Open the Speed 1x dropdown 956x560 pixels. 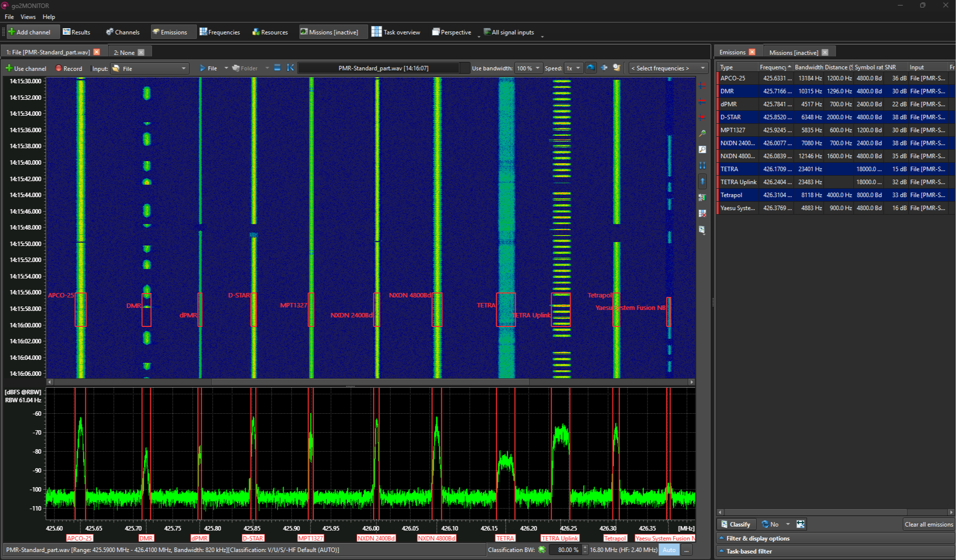click(x=573, y=68)
